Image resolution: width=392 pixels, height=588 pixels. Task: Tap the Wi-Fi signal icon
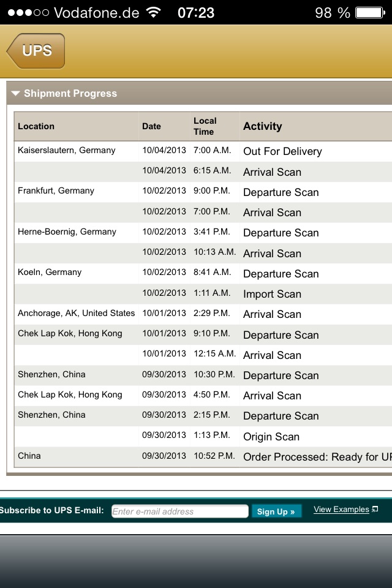(x=154, y=12)
